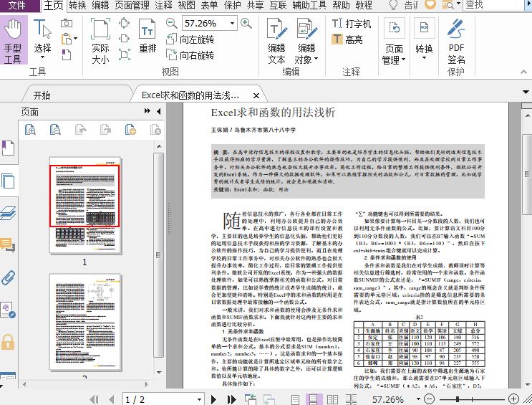Select page 1 thumbnail
532x405 pixels.
[x=84, y=206]
